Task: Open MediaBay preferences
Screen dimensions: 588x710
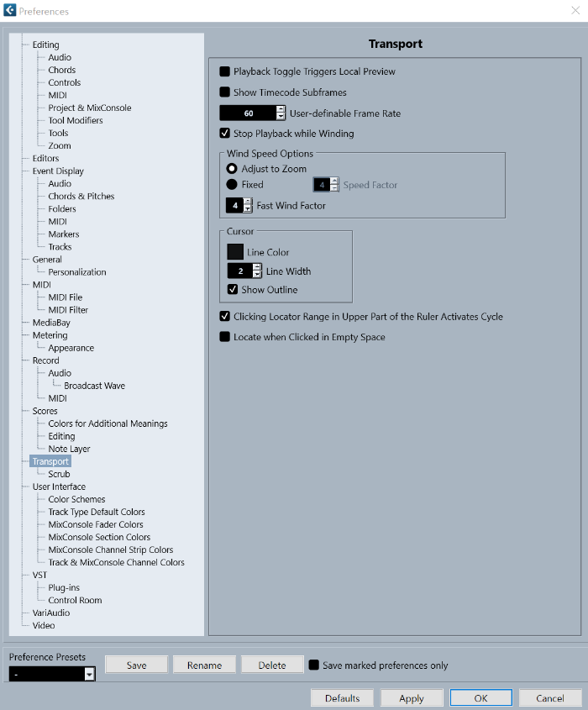Action: coord(51,323)
